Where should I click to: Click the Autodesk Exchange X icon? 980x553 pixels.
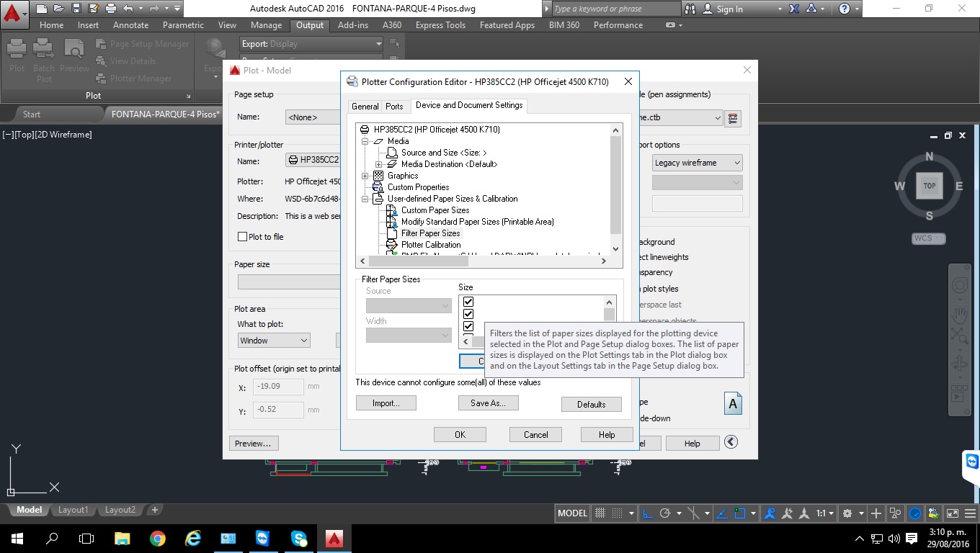[x=794, y=9]
